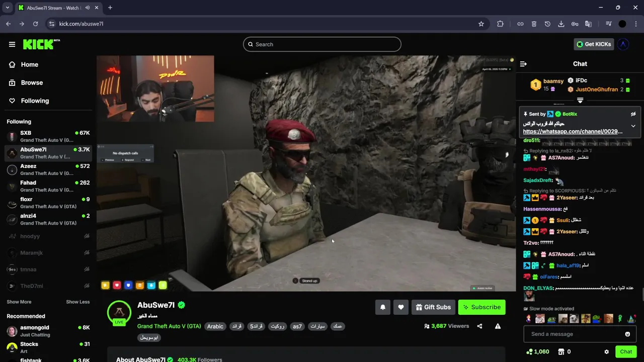Open the hamburger sidebar menu
Viewport: 644px width, 362px height.
(12, 44)
